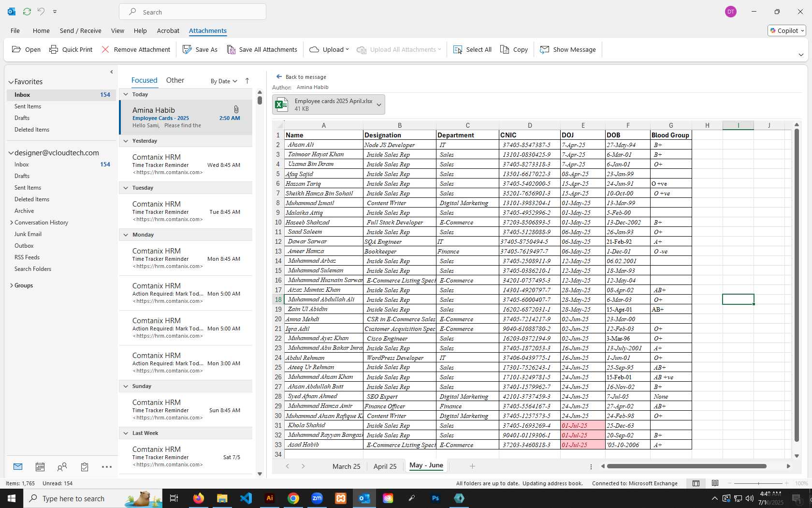Switch to the April 25 sheet tab
The height and width of the screenshot is (508, 812).
point(385,466)
